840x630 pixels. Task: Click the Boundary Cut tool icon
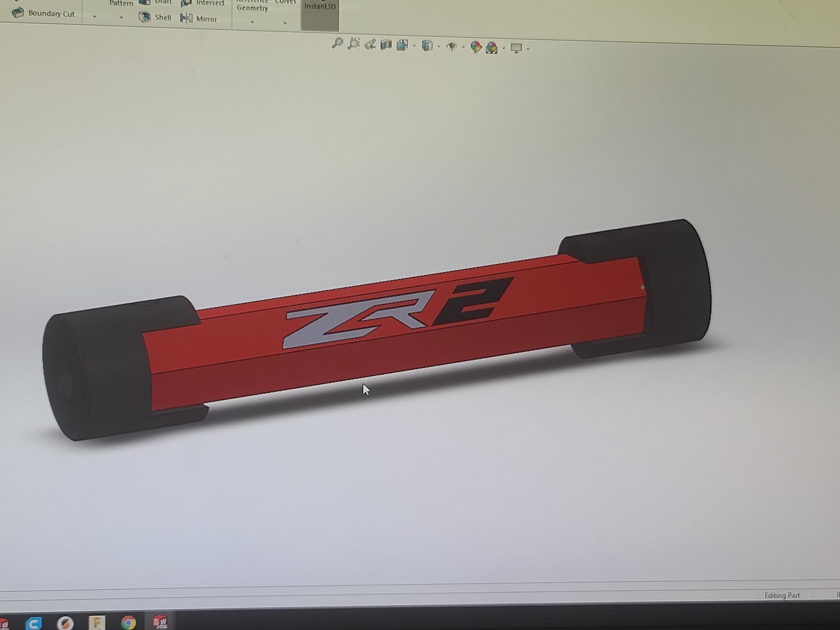18,13
